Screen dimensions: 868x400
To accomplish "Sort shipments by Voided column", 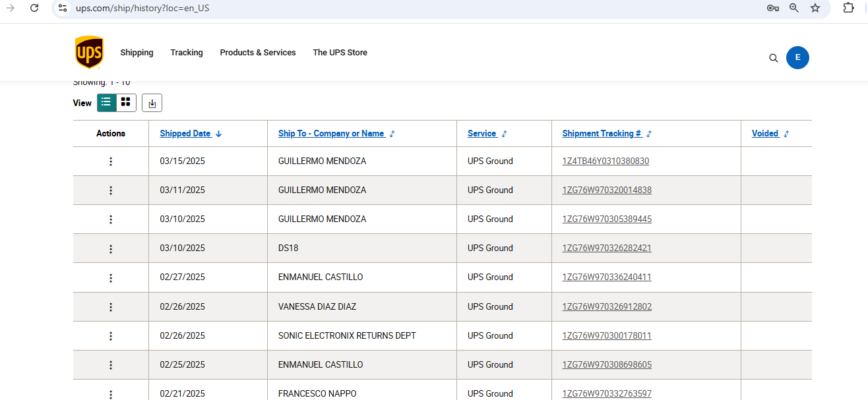I will (765, 134).
